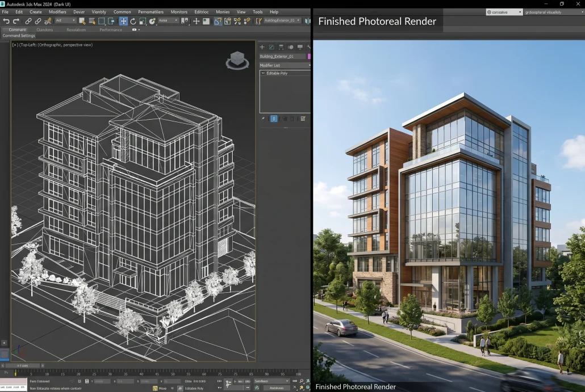
Task: Open the Create menu
Action: point(36,12)
